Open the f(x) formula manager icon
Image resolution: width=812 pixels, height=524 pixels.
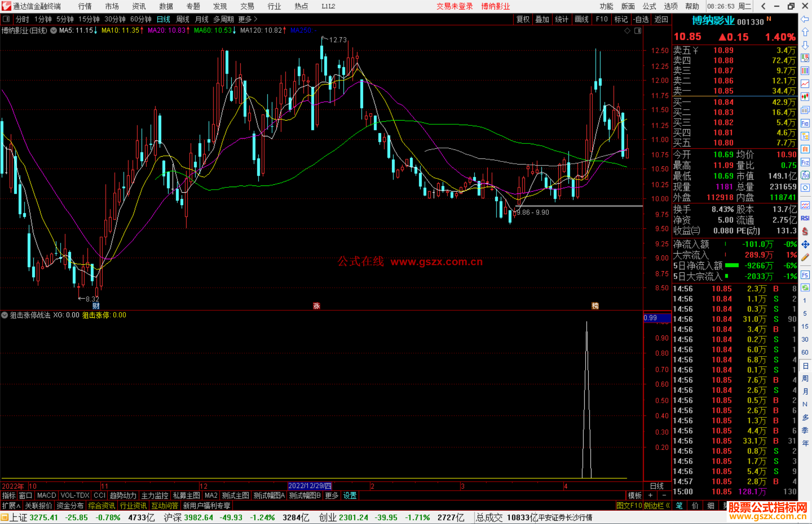pyautogui.click(x=805, y=175)
